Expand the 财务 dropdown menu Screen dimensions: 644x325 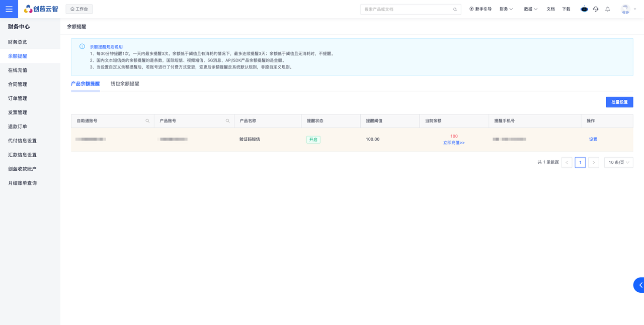click(506, 9)
